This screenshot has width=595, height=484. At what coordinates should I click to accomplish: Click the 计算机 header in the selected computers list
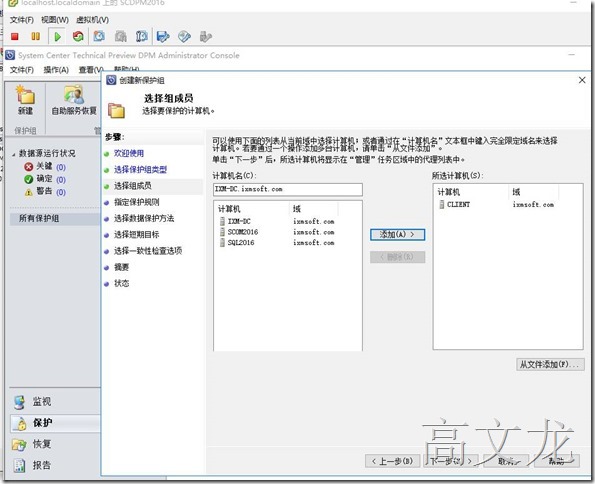pos(449,192)
